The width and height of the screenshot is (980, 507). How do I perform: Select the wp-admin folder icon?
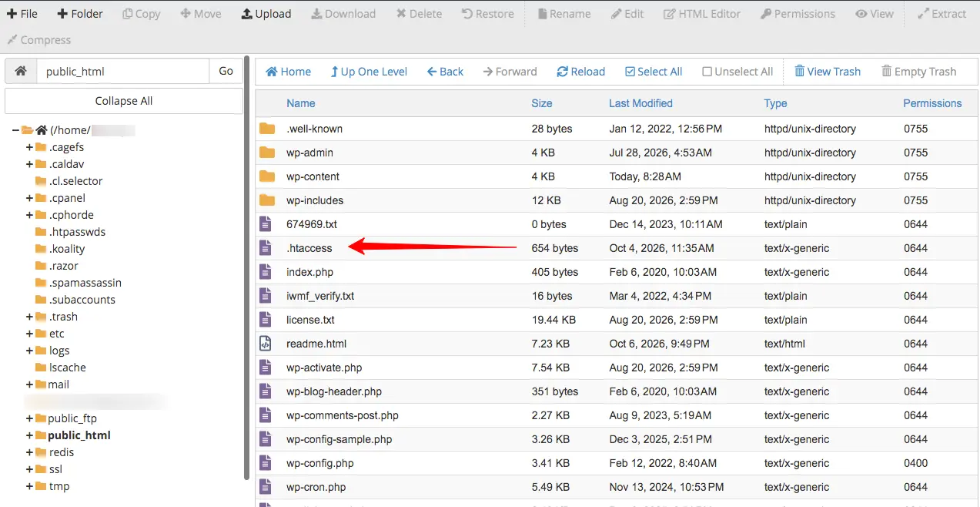pos(267,153)
